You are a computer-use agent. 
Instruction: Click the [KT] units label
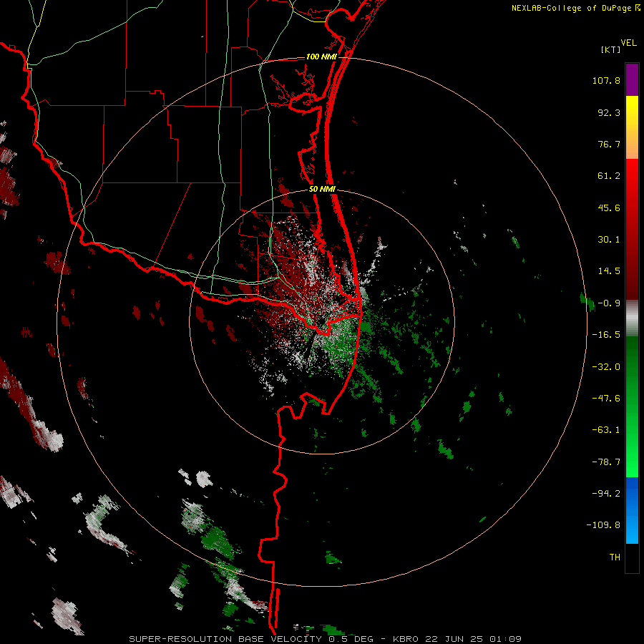coord(611,49)
